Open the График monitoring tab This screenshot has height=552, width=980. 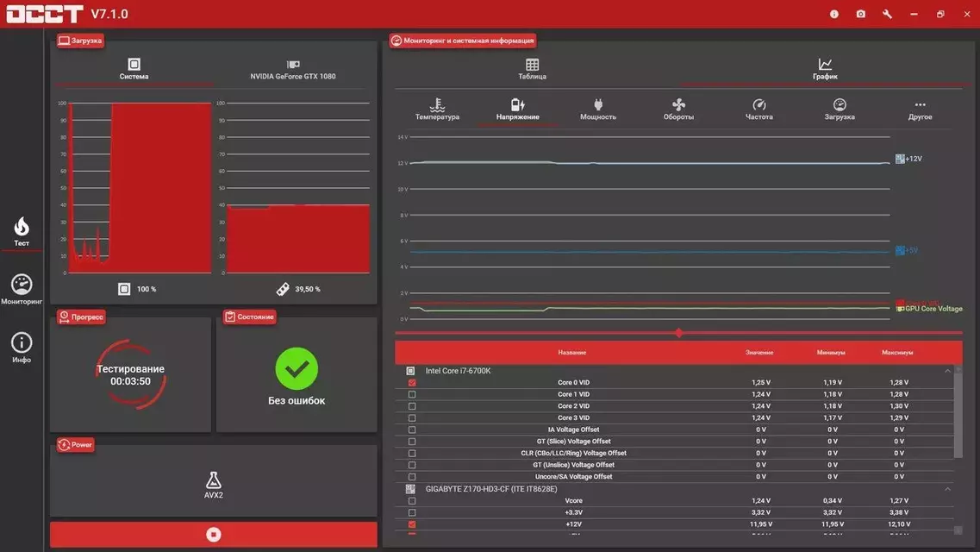coord(825,69)
